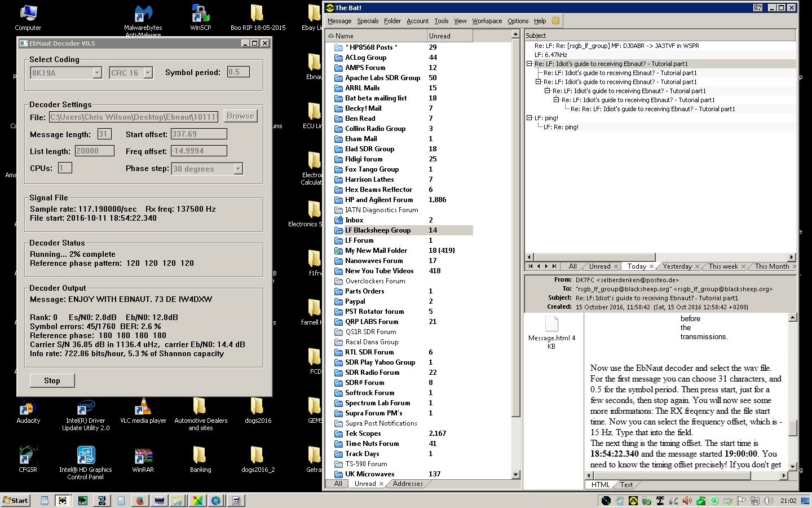Launch Malwarebytes Anti-Malware desktop icon

(143, 20)
